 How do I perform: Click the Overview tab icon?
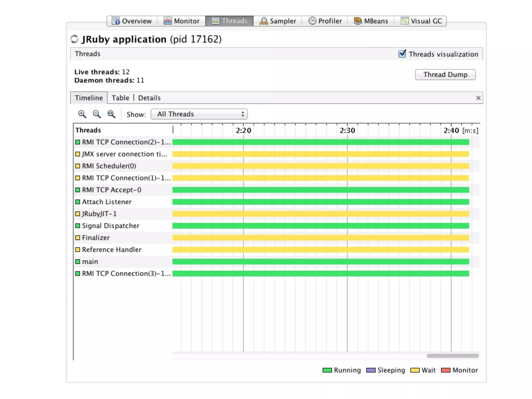click(x=116, y=21)
